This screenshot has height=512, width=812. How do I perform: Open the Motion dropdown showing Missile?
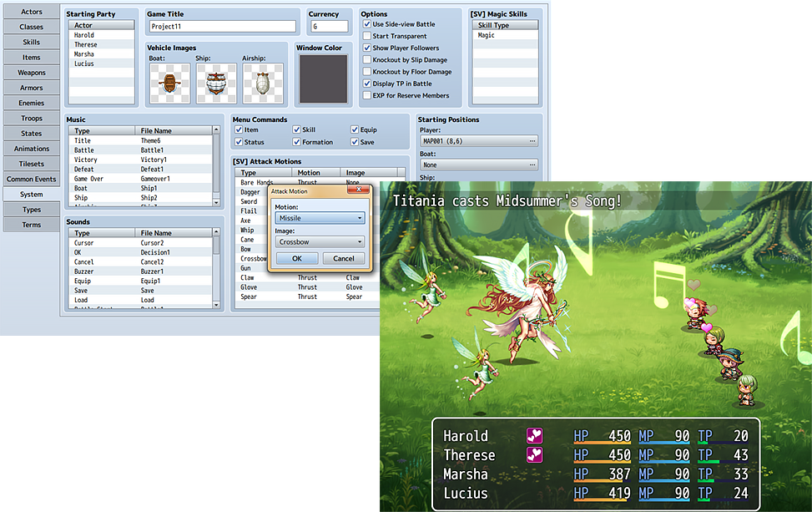click(322, 218)
